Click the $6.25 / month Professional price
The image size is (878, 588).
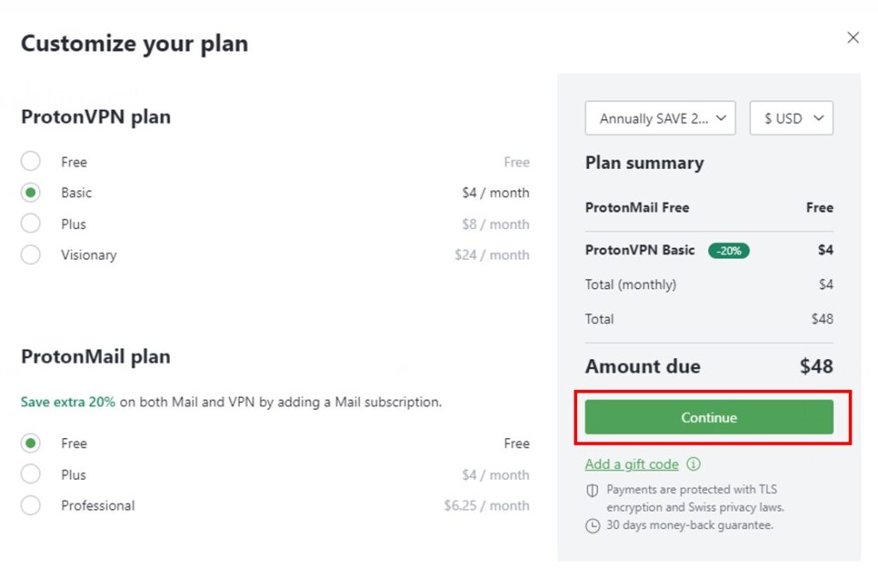[486, 506]
